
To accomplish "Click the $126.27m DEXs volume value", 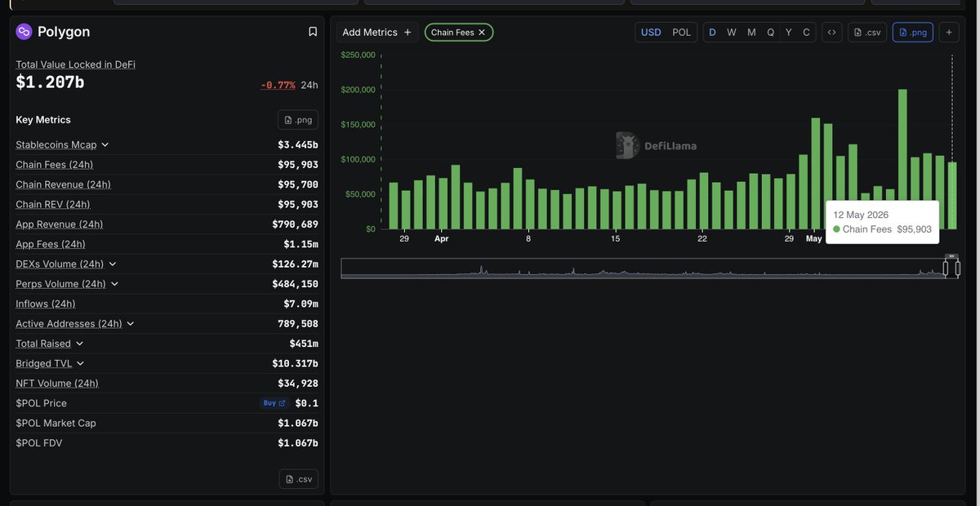I will 296,264.
